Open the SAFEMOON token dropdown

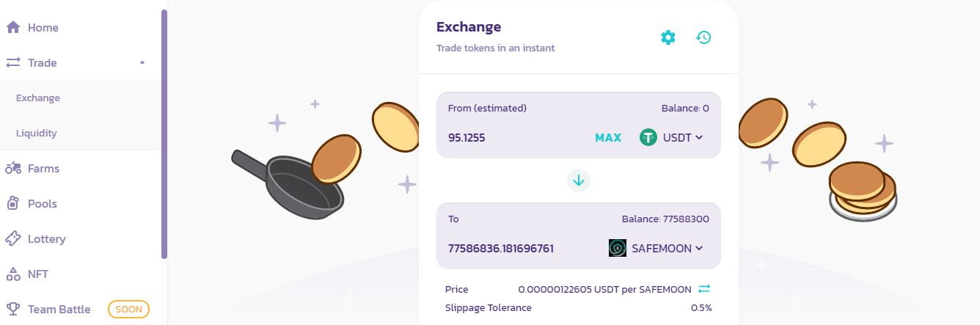click(656, 248)
